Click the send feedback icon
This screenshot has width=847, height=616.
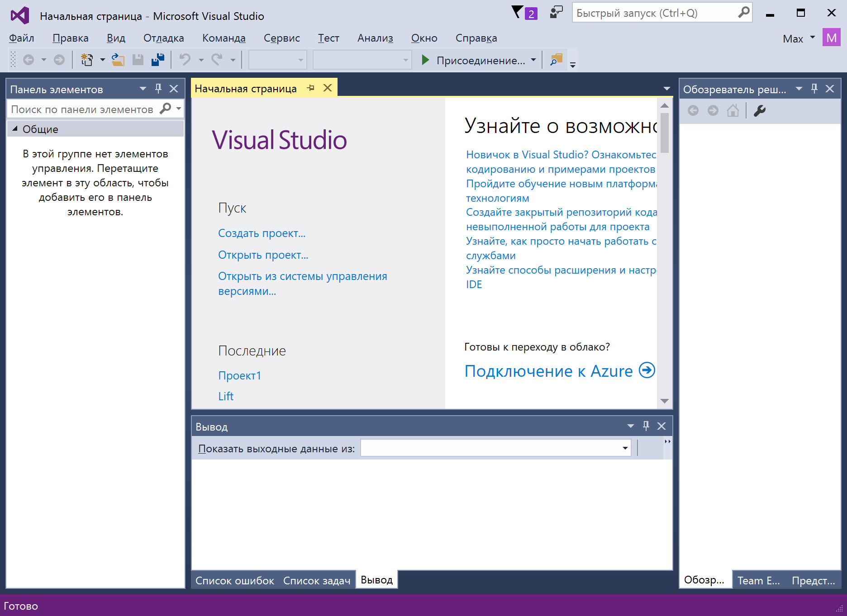556,13
